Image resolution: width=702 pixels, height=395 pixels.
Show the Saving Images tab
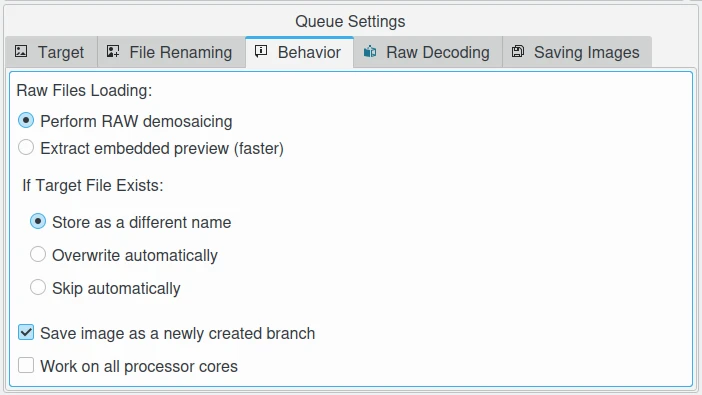pyautogui.click(x=577, y=52)
